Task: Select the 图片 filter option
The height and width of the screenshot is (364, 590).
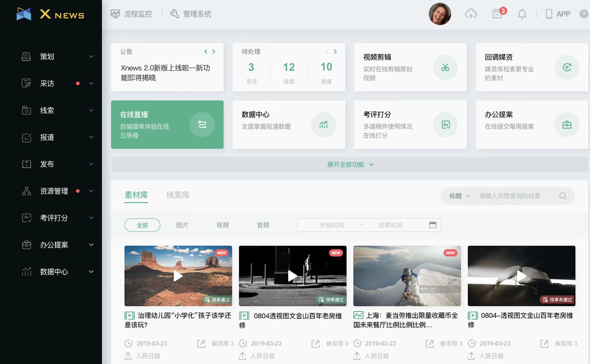Action: 182,225
